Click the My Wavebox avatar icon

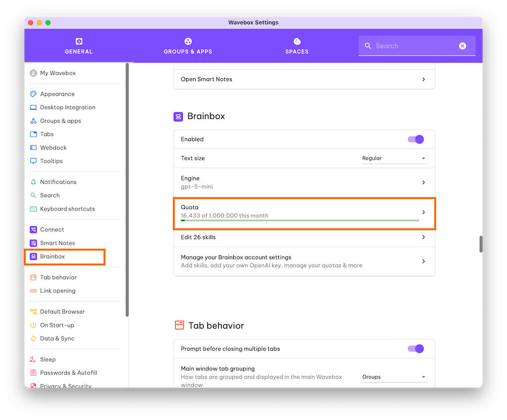33,73
